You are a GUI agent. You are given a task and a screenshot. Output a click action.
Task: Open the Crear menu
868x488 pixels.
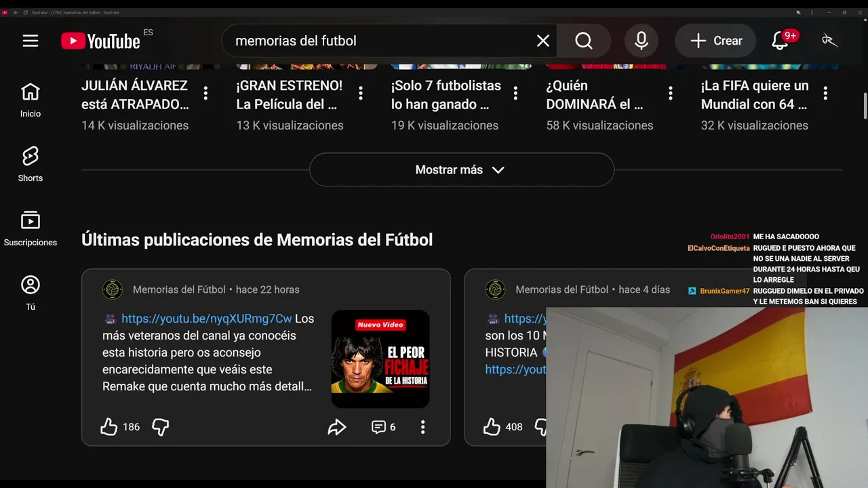tap(715, 41)
